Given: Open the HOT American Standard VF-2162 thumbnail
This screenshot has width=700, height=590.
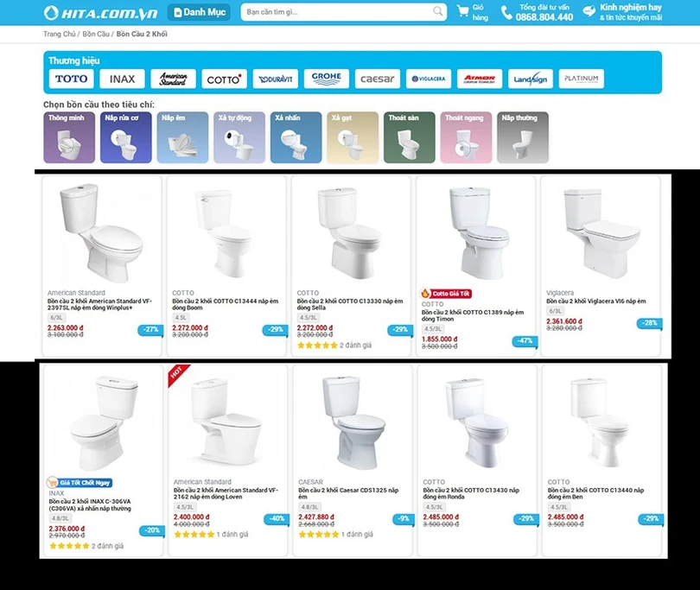Looking at the screenshot, I should [x=227, y=422].
